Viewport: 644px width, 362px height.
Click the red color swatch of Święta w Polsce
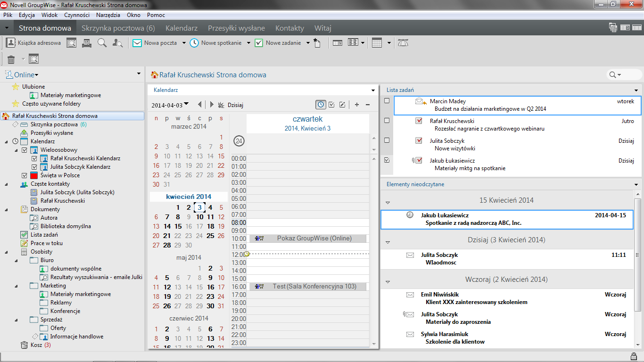[x=34, y=175]
